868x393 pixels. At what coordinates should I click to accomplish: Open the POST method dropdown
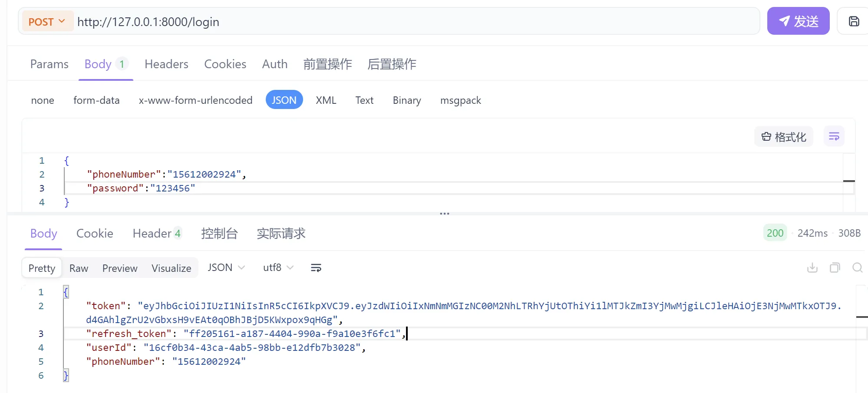coord(47,21)
